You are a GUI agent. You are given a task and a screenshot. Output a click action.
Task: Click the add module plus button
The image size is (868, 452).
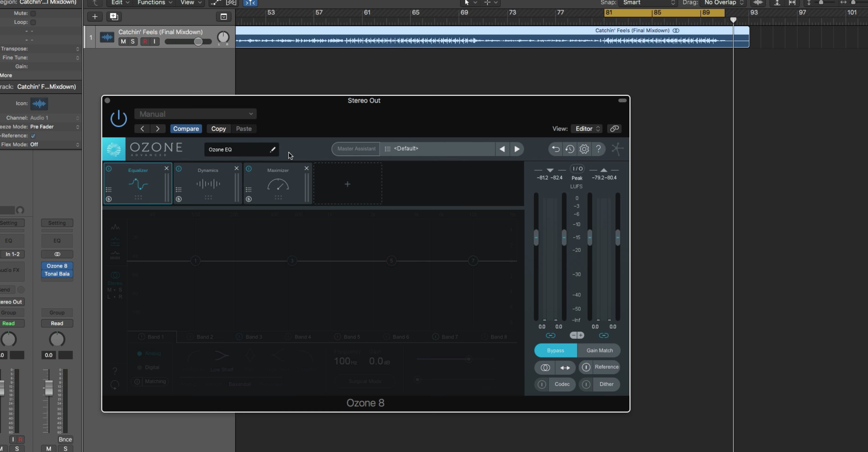coord(347,184)
